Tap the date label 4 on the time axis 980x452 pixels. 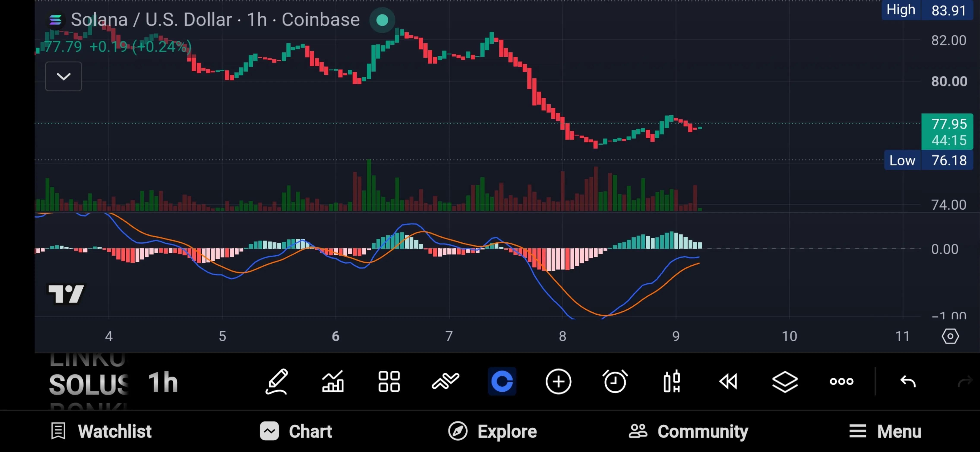click(x=109, y=336)
